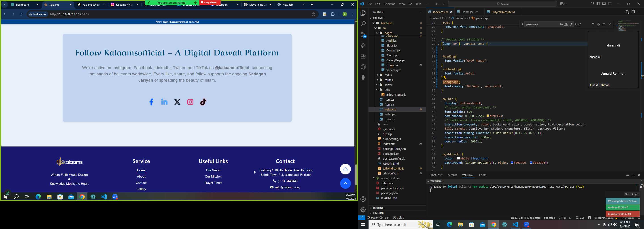Collapse the frontend folder
This screenshot has width=644, height=229.
[374, 23]
